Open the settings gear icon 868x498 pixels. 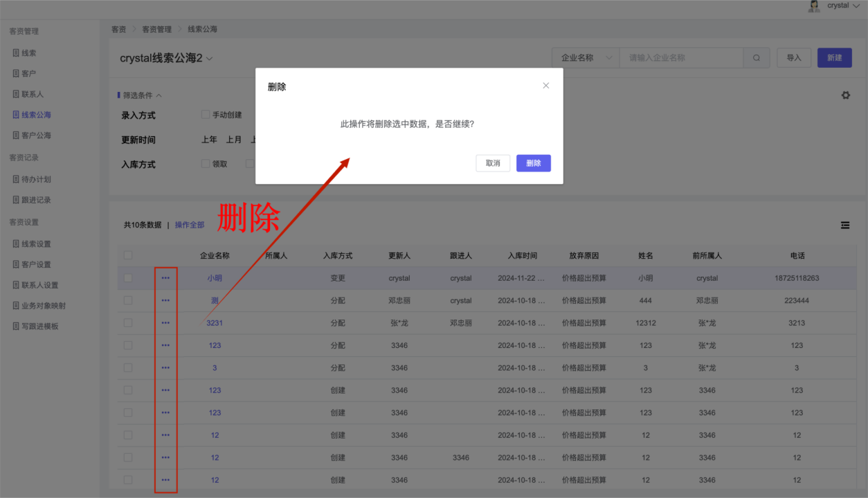pos(845,95)
